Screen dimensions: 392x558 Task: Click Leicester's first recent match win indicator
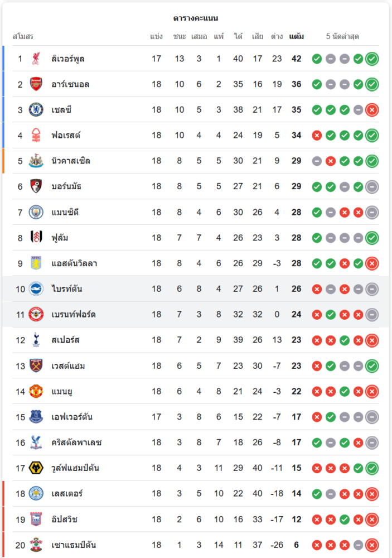(x=317, y=494)
